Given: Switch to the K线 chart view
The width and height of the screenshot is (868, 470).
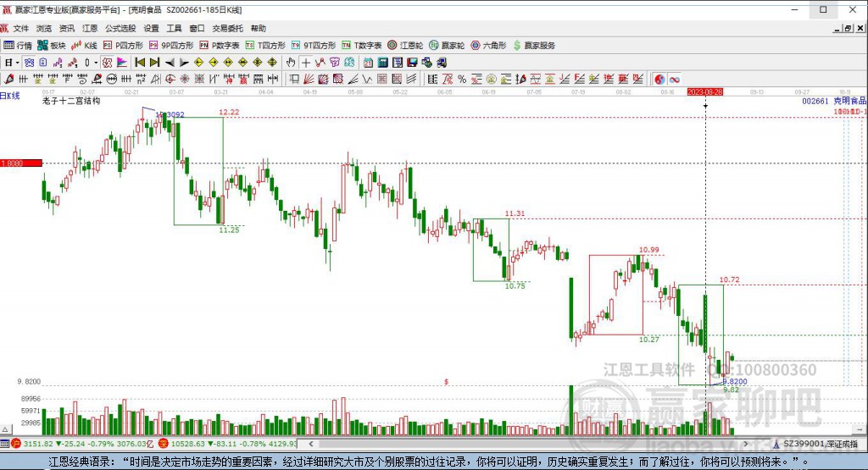Looking at the screenshot, I should point(84,46).
